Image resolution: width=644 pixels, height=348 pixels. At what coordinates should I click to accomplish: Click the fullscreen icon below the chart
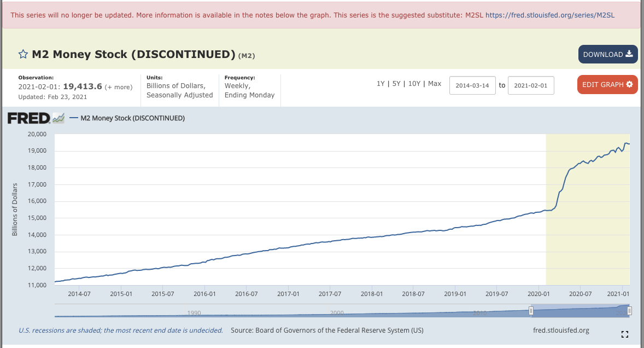(625, 334)
